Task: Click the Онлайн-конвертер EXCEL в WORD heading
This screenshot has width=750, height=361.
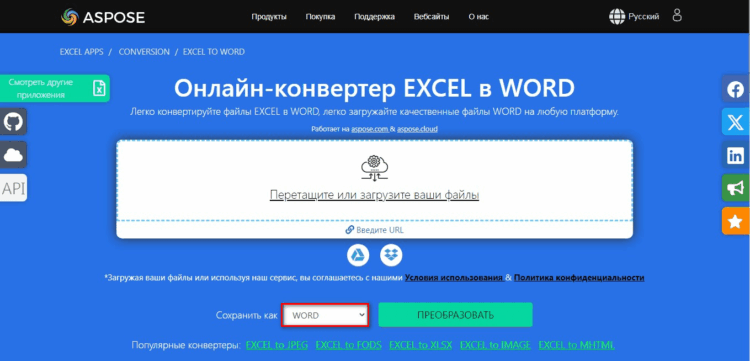Action: point(375,88)
